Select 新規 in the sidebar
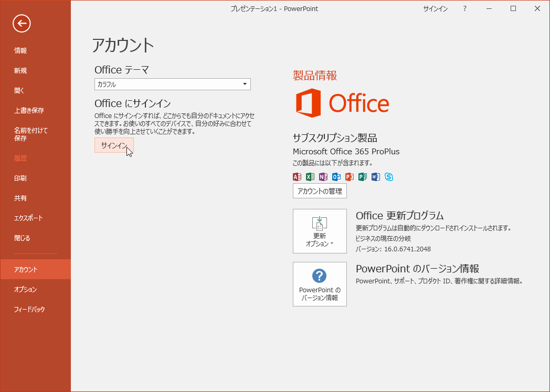This screenshot has height=392, width=550. 36,70
